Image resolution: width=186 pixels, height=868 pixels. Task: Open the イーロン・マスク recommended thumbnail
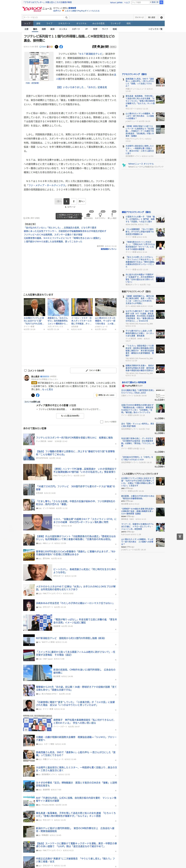82,307
